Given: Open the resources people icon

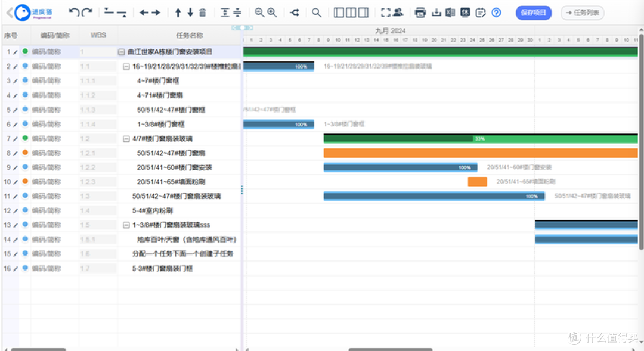Looking at the screenshot, I should pos(398,13).
